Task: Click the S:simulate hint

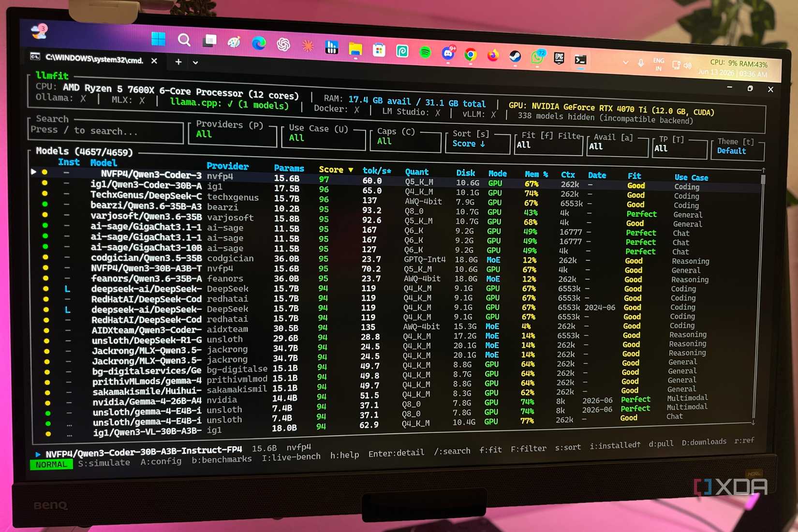Action: pos(104,463)
